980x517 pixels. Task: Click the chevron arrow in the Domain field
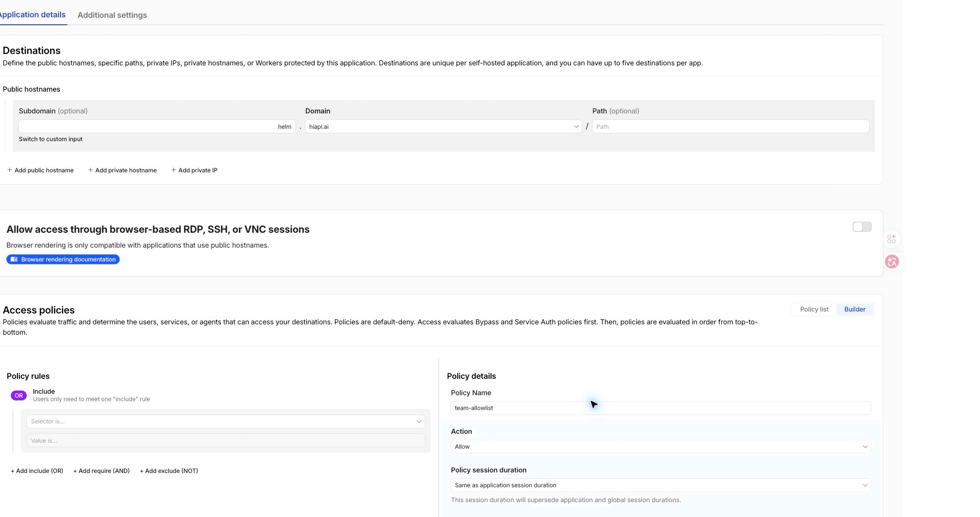(576, 127)
